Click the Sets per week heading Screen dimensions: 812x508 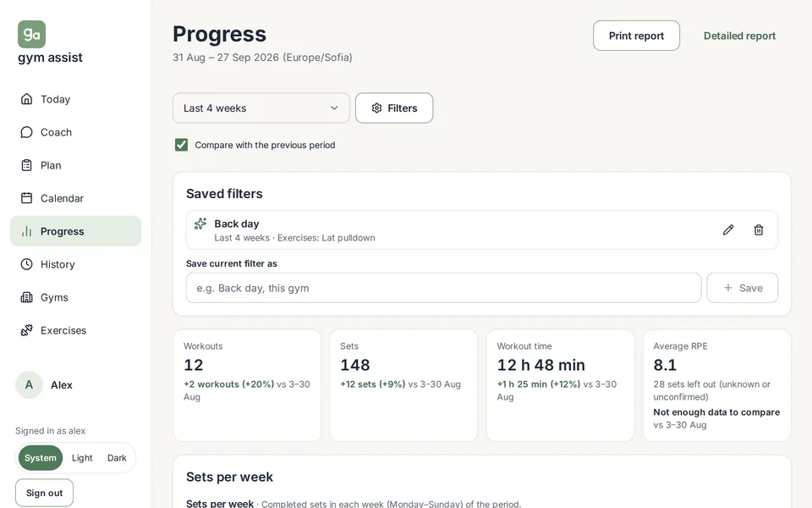pos(229,477)
